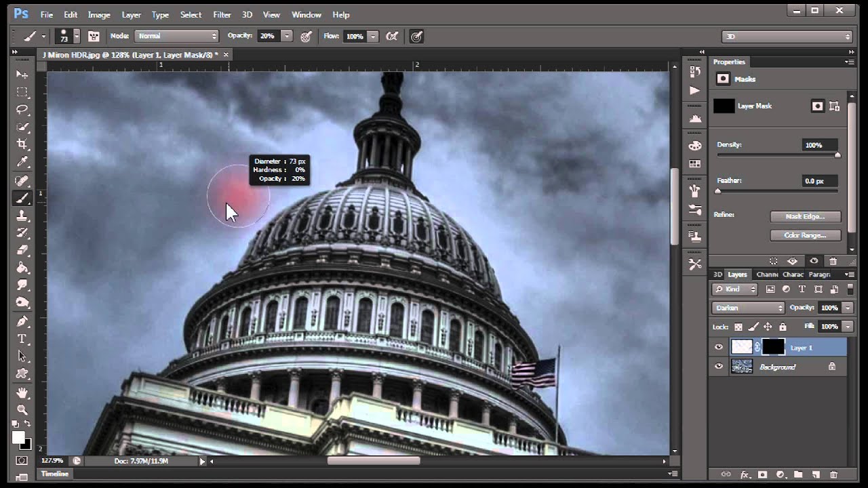Viewport: 868px width, 488px height.
Task: Select the Type tool
Action: click(22, 339)
